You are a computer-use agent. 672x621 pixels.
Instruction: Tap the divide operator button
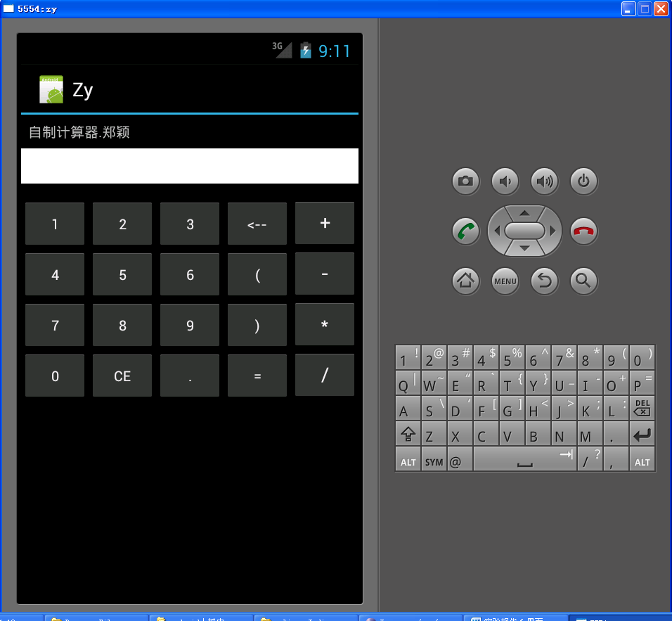[325, 376]
